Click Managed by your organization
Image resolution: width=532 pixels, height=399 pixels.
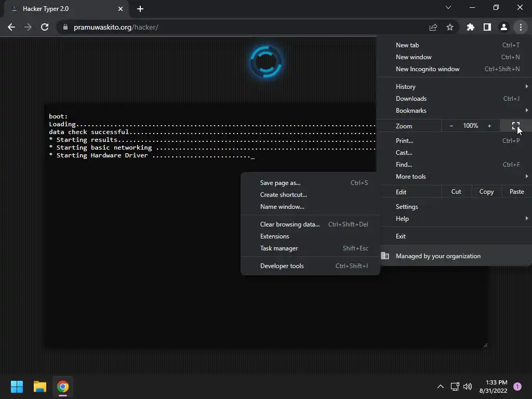pyautogui.click(x=454, y=256)
